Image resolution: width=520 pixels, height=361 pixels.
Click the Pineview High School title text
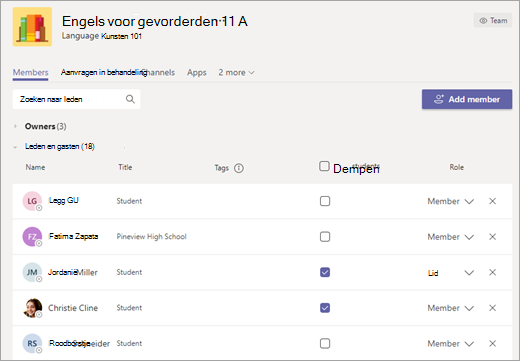tap(151, 237)
